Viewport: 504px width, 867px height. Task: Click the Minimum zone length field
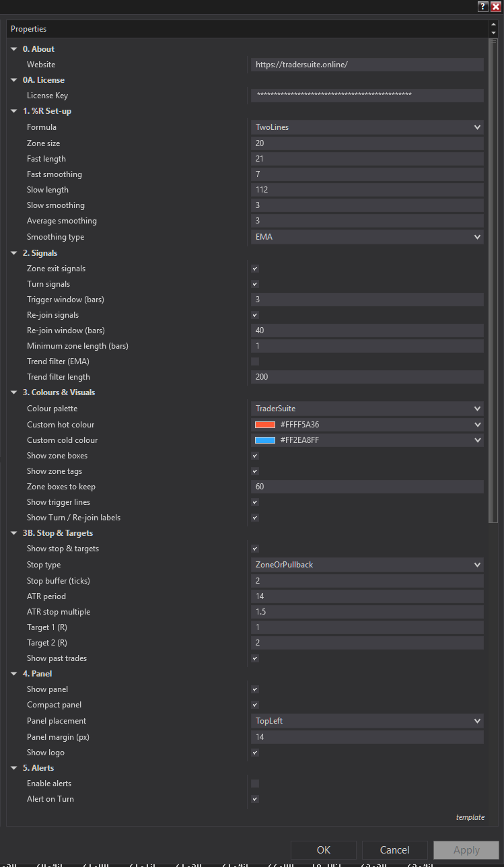(367, 346)
